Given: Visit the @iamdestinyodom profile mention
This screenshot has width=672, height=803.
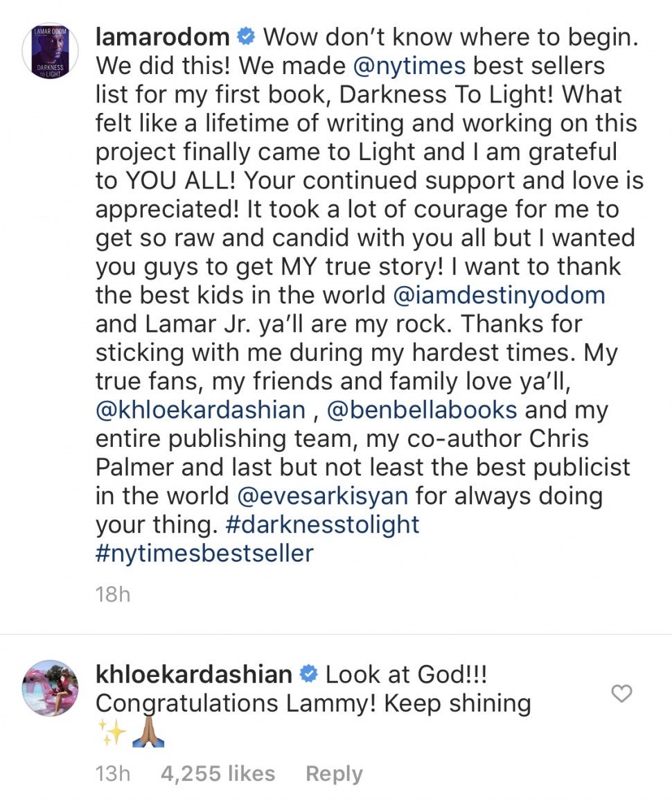Looking at the screenshot, I should (x=499, y=295).
